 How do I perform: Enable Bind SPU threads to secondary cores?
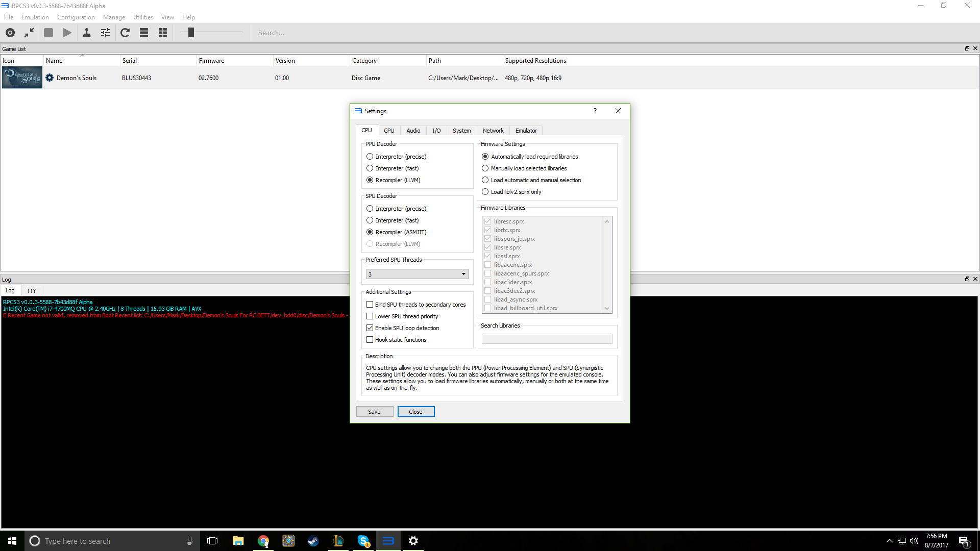(370, 305)
